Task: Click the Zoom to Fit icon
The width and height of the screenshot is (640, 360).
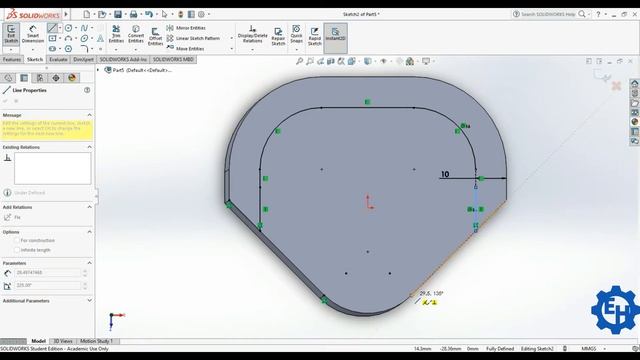Action: 299,61
